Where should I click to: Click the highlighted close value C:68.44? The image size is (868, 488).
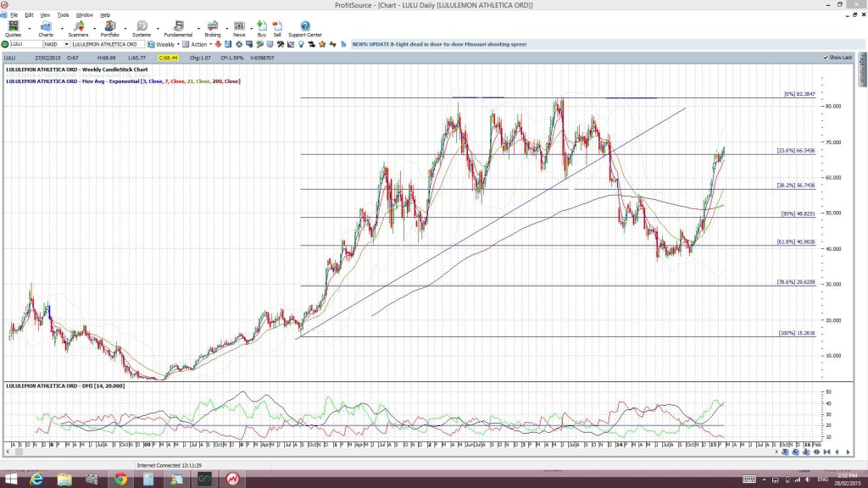pyautogui.click(x=168, y=58)
